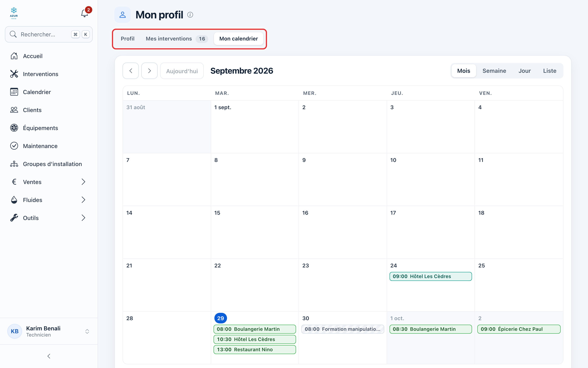Open 08:00 Formation manipulation event
The image size is (588, 368).
point(343,329)
